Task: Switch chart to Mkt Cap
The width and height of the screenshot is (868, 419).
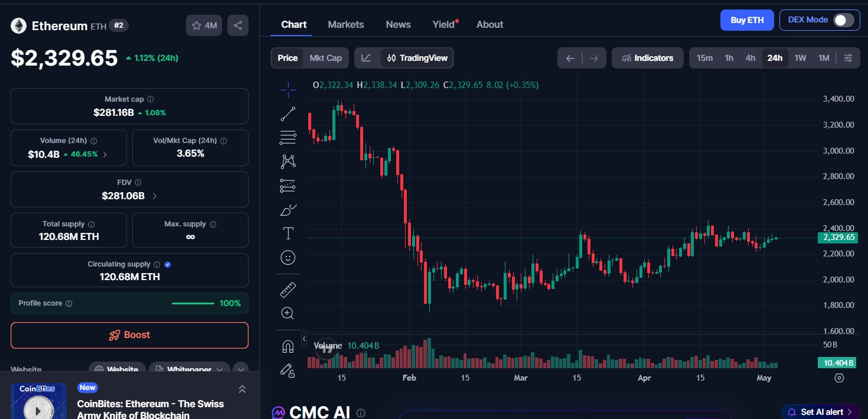Action: [326, 58]
